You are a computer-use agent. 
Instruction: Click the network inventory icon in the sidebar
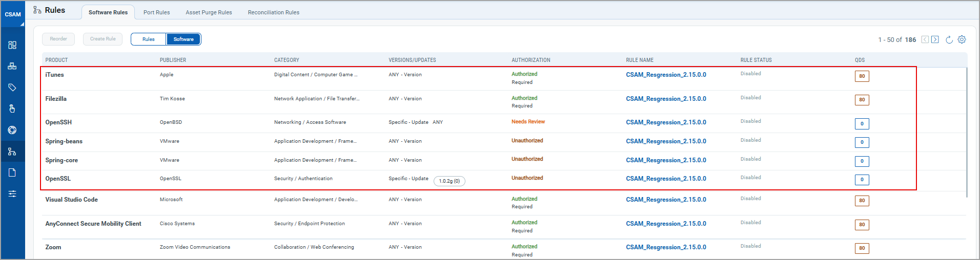point(12,66)
